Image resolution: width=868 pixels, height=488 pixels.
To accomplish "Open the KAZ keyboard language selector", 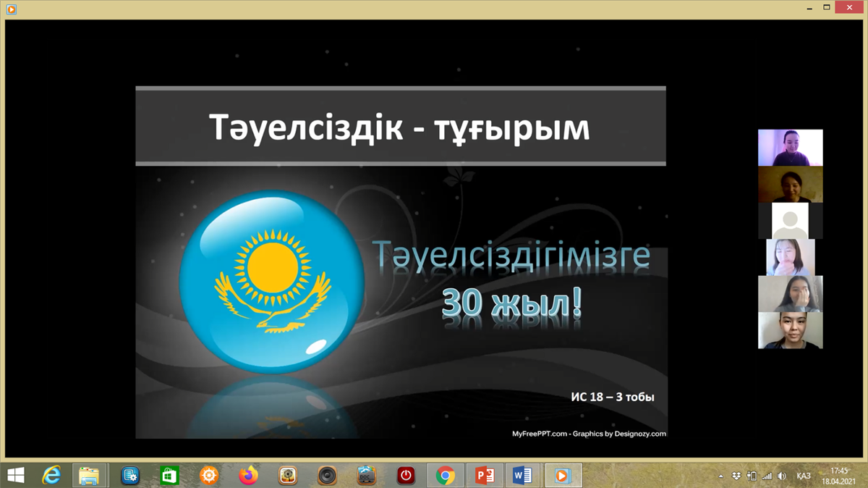I will pos(803,476).
